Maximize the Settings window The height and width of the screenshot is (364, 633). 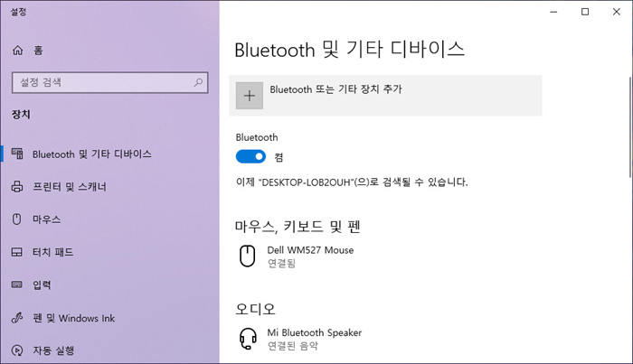point(585,12)
